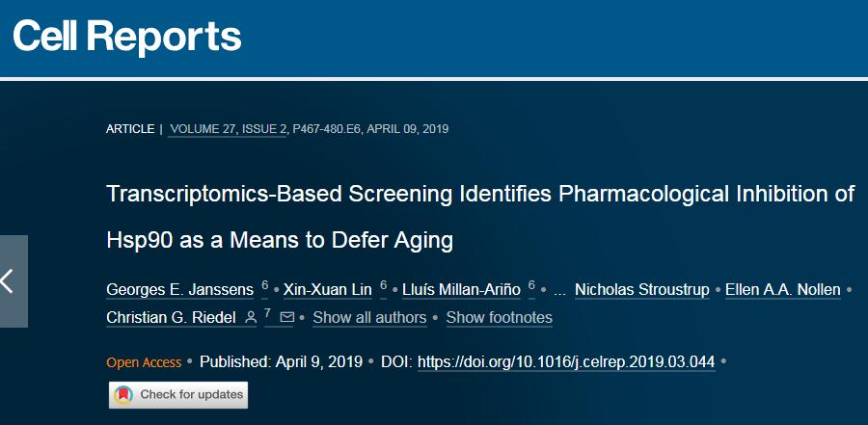
Task: Click the person lead-contact icon after Christian G. Riedel
Action: (251, 317)
